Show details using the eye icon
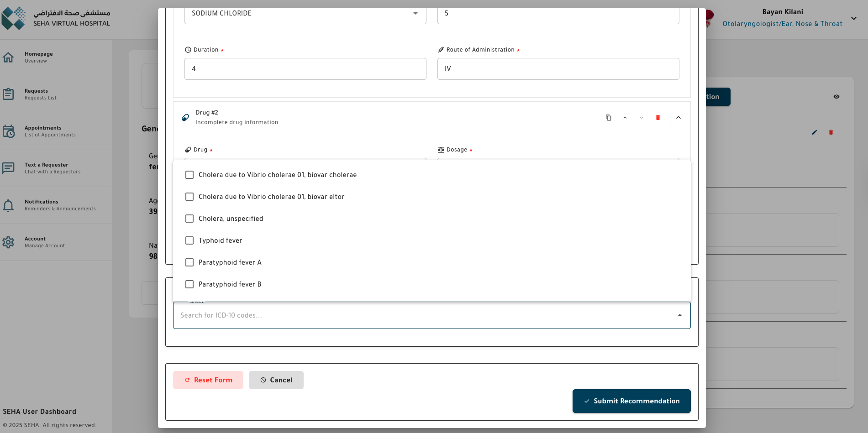This screenshot has width=868, height=433. [x=836, y=96]
